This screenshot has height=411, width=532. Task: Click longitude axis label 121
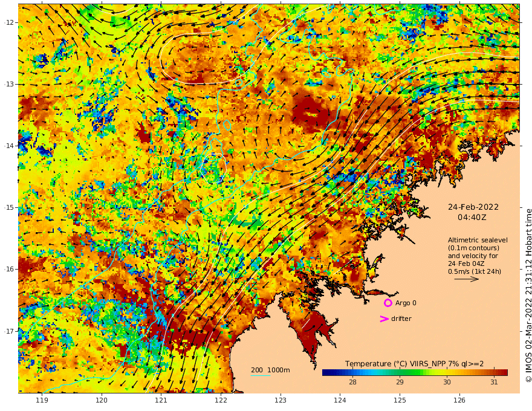click(161, 400)
